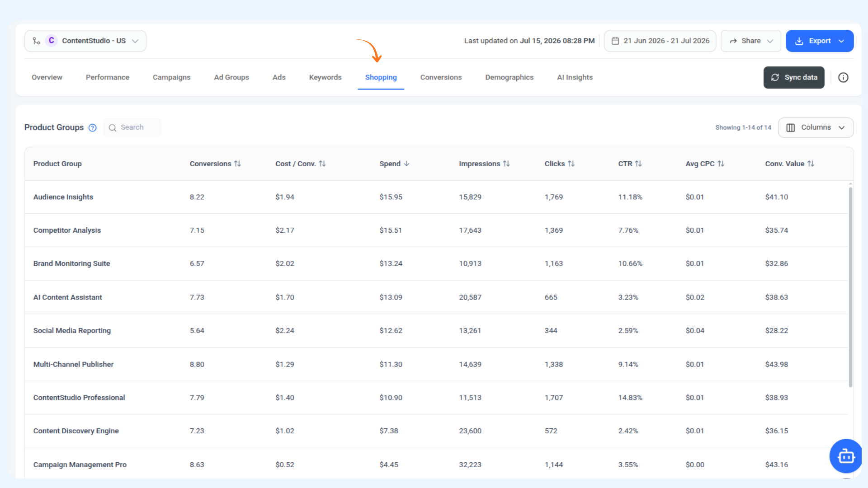Open the Columns selector dropdown
868x488 pixels.
816,127
